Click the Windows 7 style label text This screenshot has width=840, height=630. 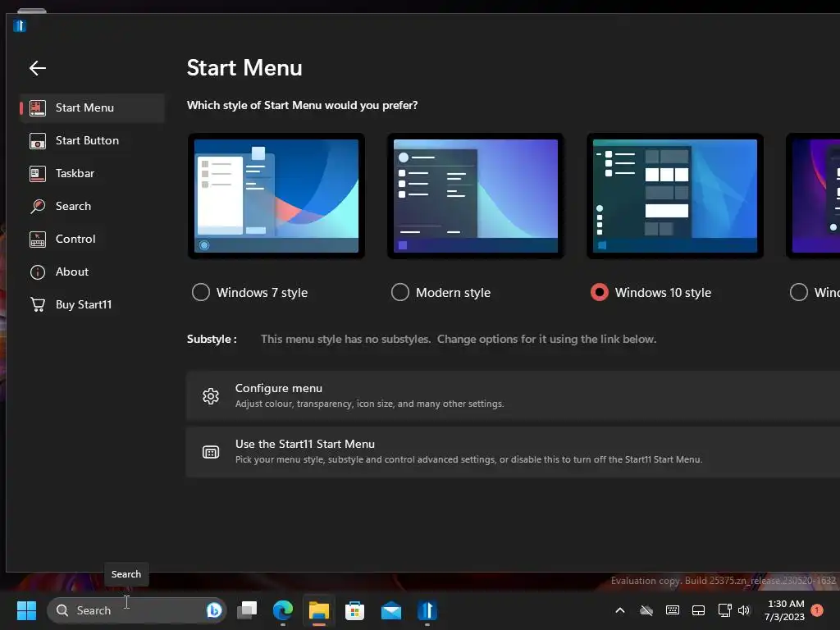262,293
